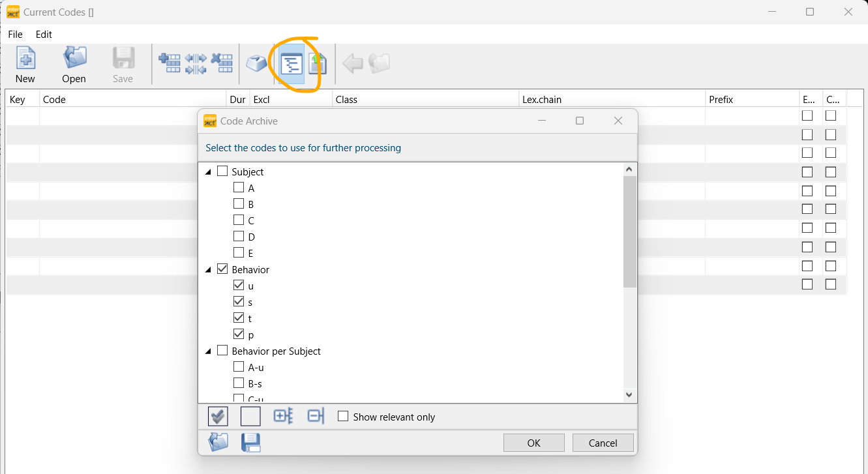Image resolution: width=868 pixels, height=474 pixels.
Task: Click the code list's vertical scrollbar thumb
Action: pos(629,231)
